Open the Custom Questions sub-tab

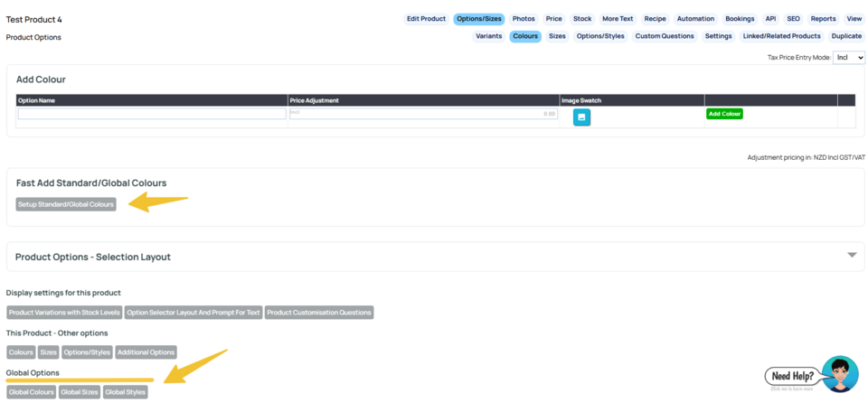pyautogui.click(x=665, y=36)
